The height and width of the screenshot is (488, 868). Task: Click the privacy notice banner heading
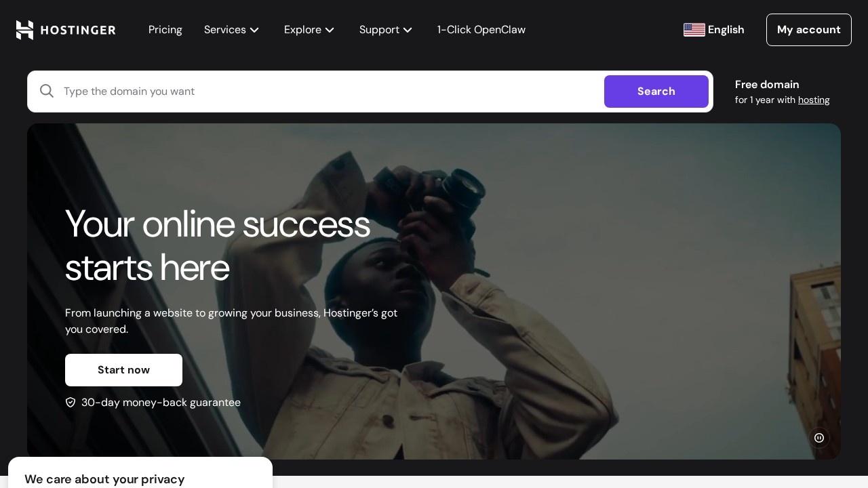104,479
